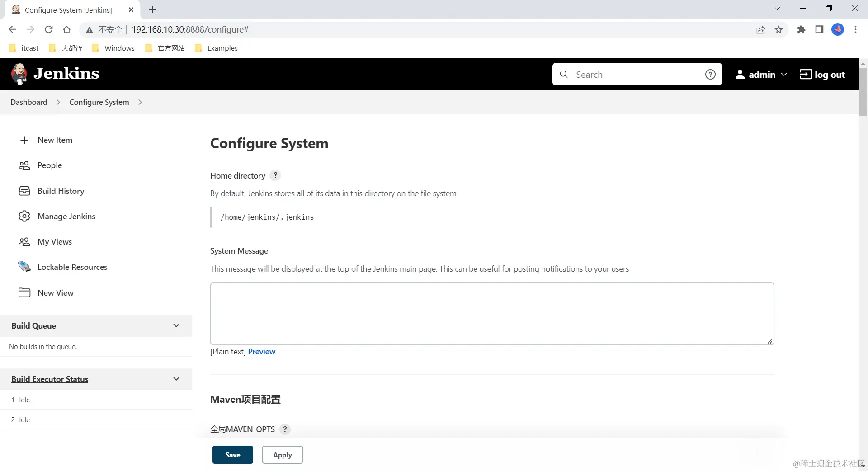
Task: Click the search magnifier icon
Action: [564, 74]
